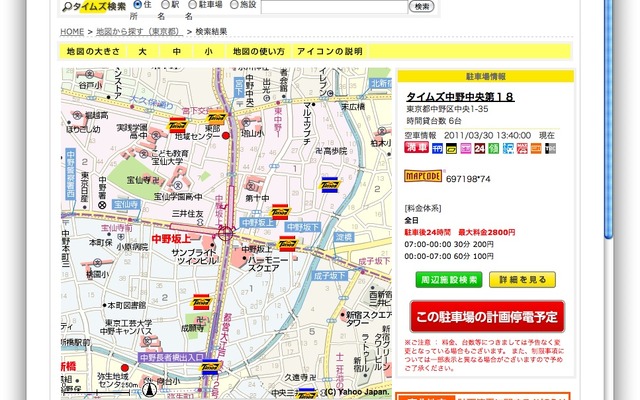Click the blue 千円 bill icon
The width and height of the screenshot is (640, 400).
click(437, 148)
